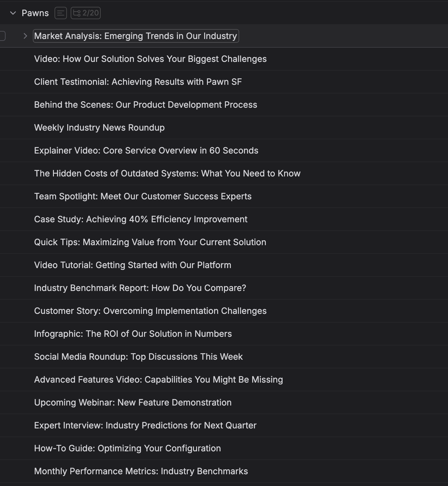Click the description icon next to Pawns
Image resolution: width=448 pixels, height=486 pixels.
coord(61,13)
